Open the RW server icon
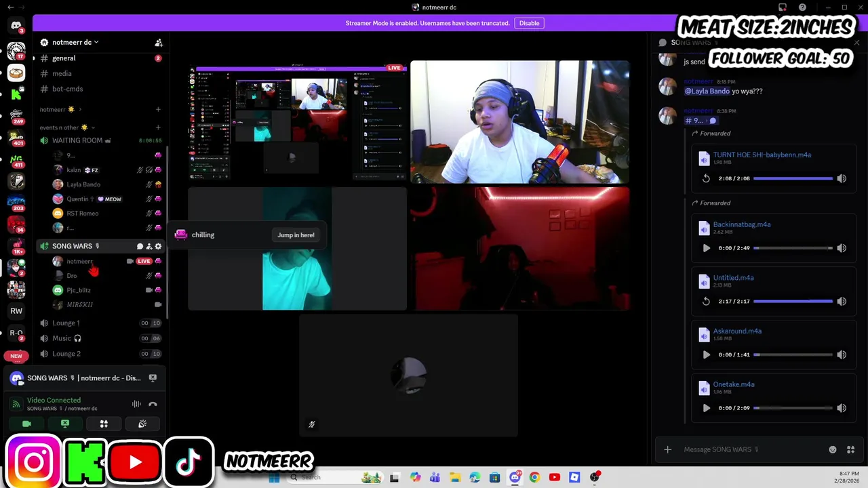The width and height of the screenshot is (868, 488). click(x=16, y=311)
